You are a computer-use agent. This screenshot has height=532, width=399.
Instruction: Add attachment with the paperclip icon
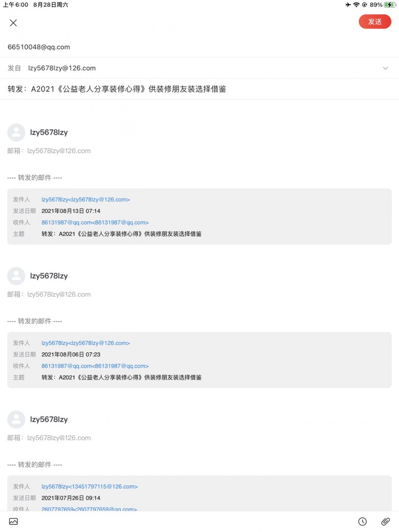[x=385, y=521]
